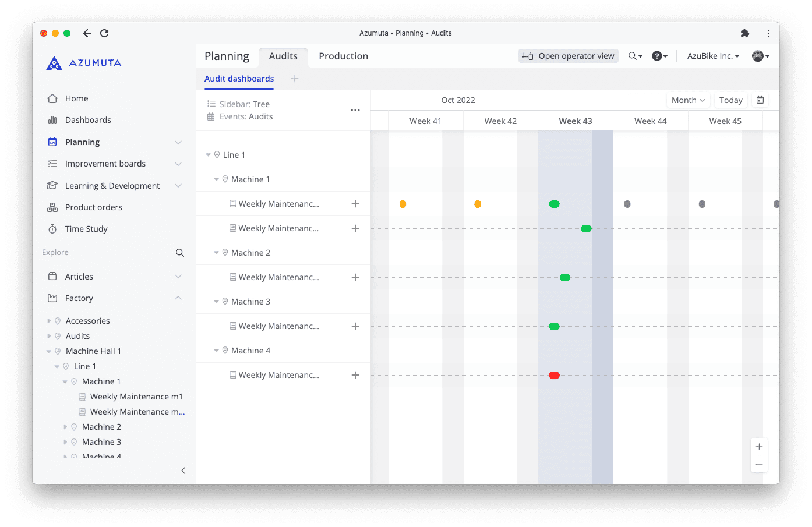The image size is (812, 527).
Task: Click the zoom-in plus control on the timeline
Action: click(759, 446)
